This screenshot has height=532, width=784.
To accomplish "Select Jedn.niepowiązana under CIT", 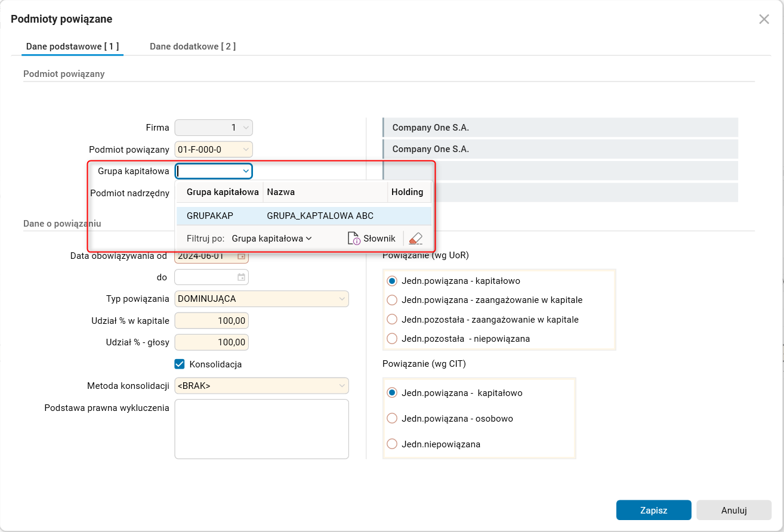I will tap(392, 444).
